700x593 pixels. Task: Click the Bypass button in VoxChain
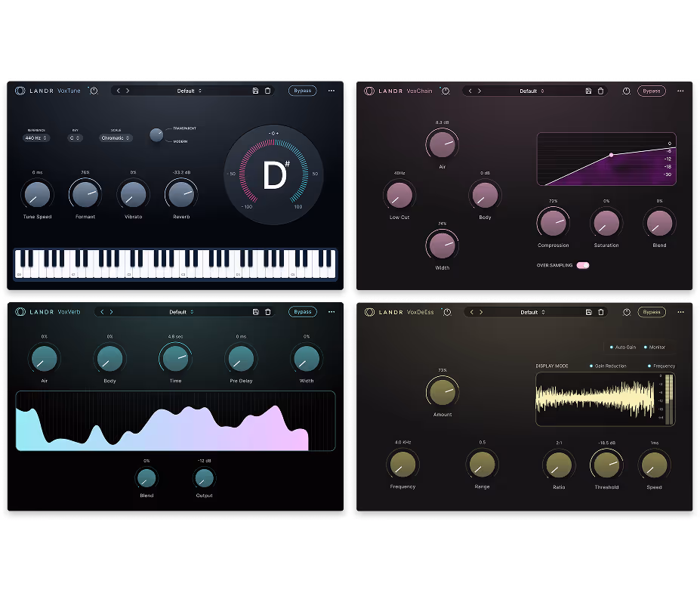coord(652,91)
